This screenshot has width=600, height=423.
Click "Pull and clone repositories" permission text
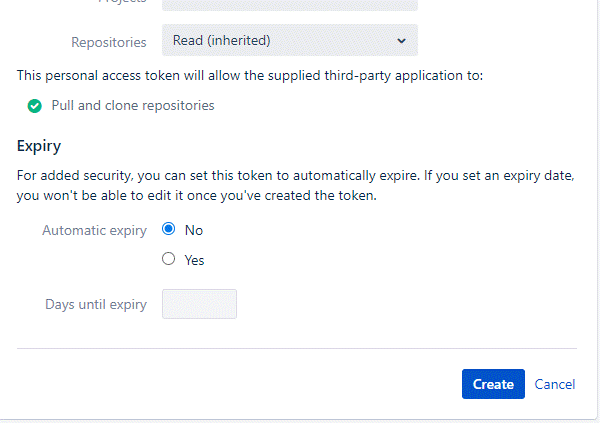pyautogui.click(x=133, y=106)
